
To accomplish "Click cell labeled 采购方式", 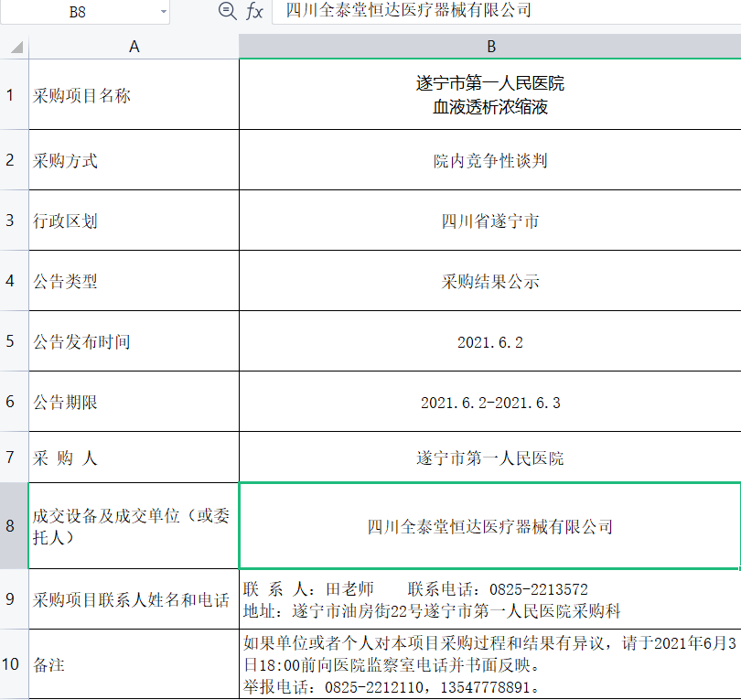I will point(134,160).
